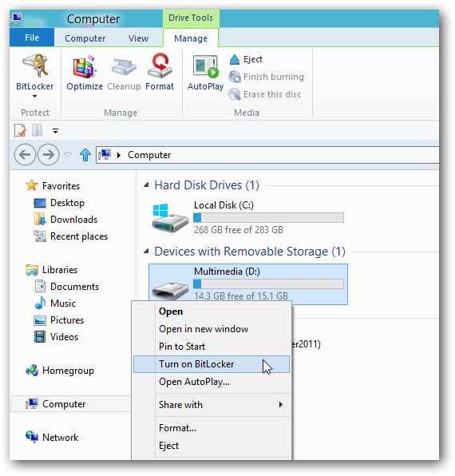Go forward with the Forward arrow
This screenshot has width=455, height=476.
(48, 154)
